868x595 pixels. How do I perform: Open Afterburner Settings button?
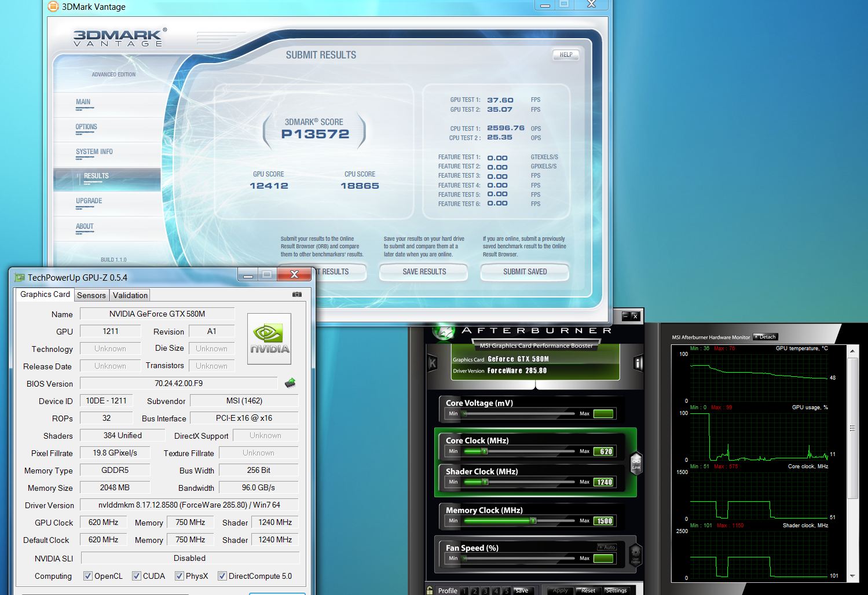pos(616,590)
